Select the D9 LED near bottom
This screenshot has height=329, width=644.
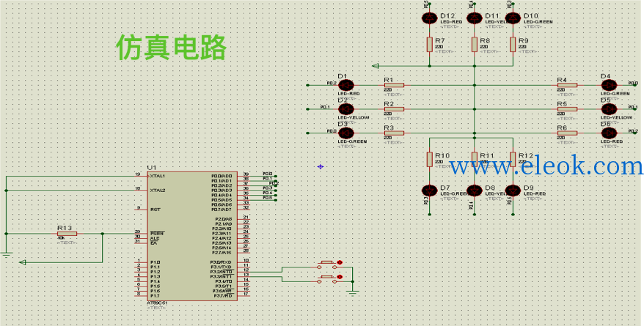coord(513,191)
